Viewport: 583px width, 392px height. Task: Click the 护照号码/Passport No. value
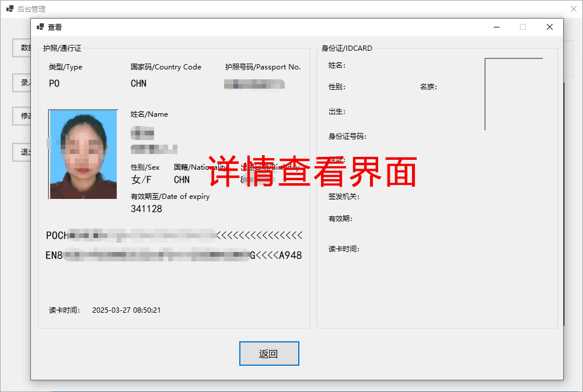click(x=254, y=84)
